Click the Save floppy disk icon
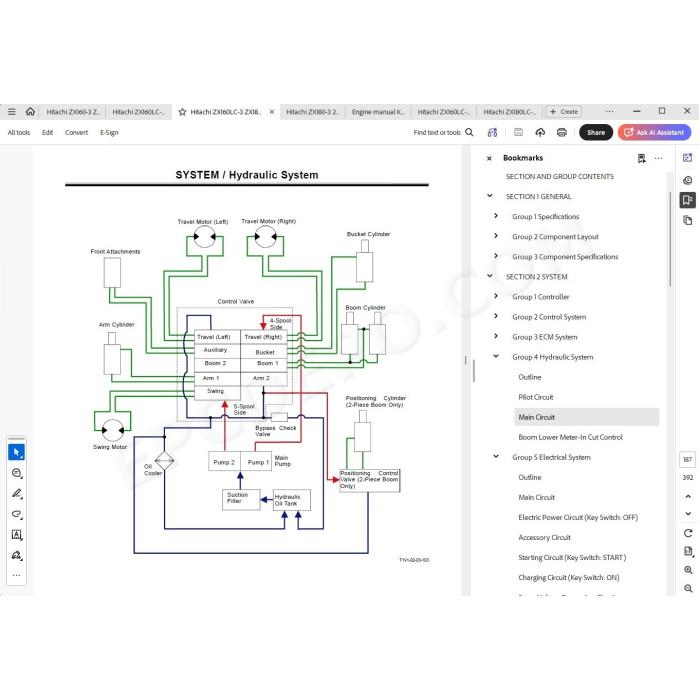Screen dimensions: 700x700 tap(518, 132)
